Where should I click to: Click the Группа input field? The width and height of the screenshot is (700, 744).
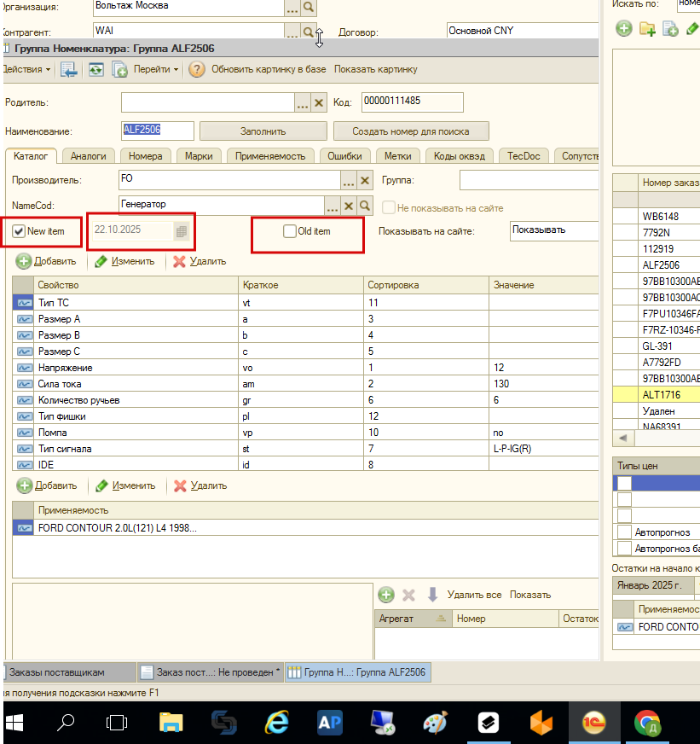point(529,180)
